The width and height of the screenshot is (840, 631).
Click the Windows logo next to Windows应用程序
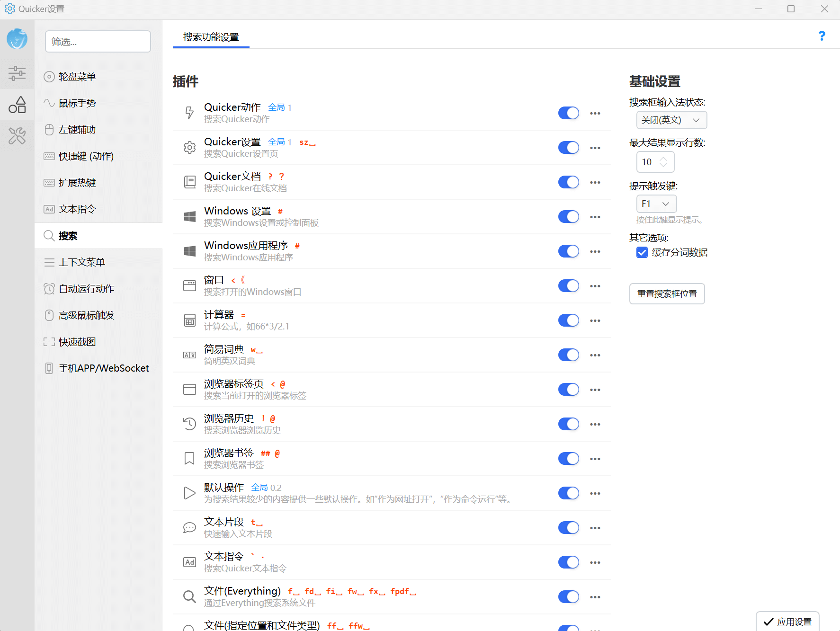189,251
